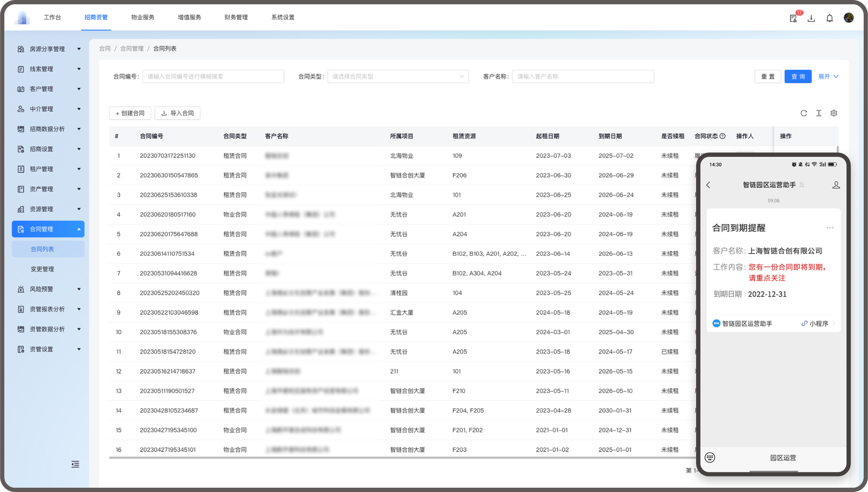Focus the 合同编号 search input field
This screenshot has width=868, height=492.
click(x=213, y=77)
